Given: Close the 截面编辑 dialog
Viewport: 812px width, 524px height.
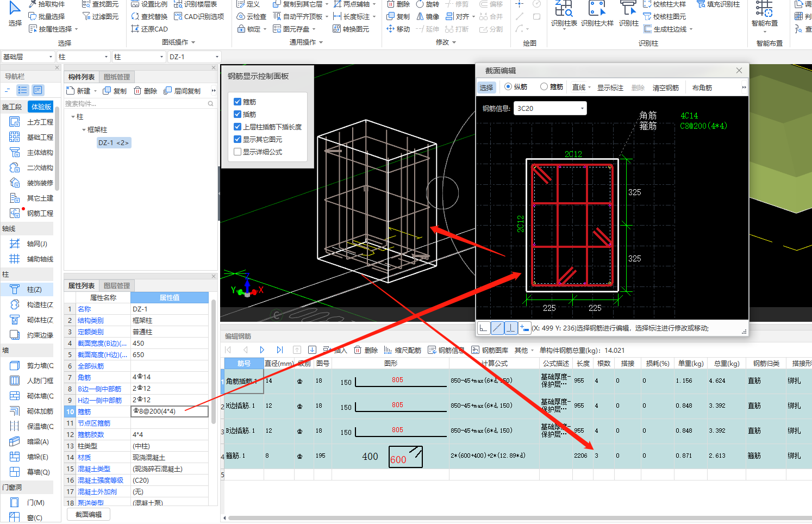Looking at the screenshot, I should click(739, 71).
